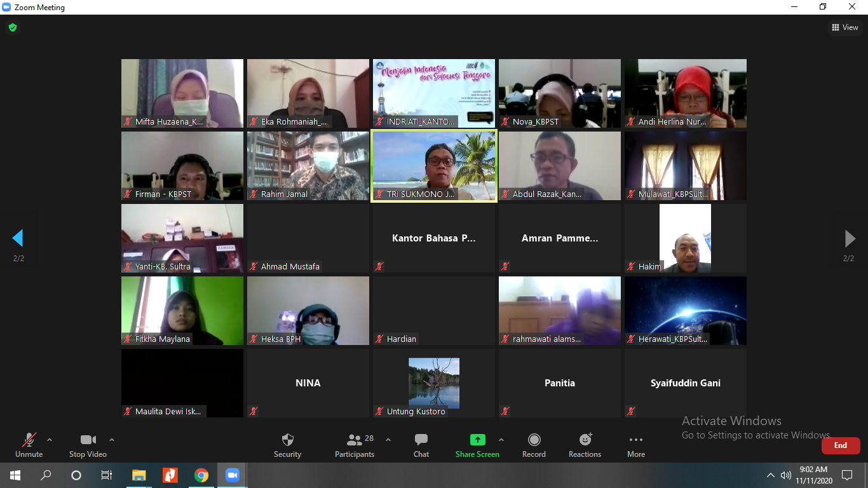The height and width of the screenshot is (488, 868).
Task: Start recording with Record button
Action: 534,445
